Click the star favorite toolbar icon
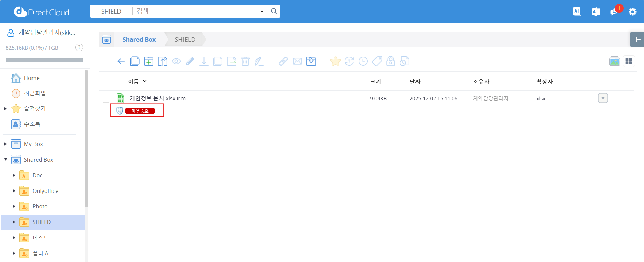Viewport: 644px width, 262px height. pyautogui.click(x=335, y=61)
